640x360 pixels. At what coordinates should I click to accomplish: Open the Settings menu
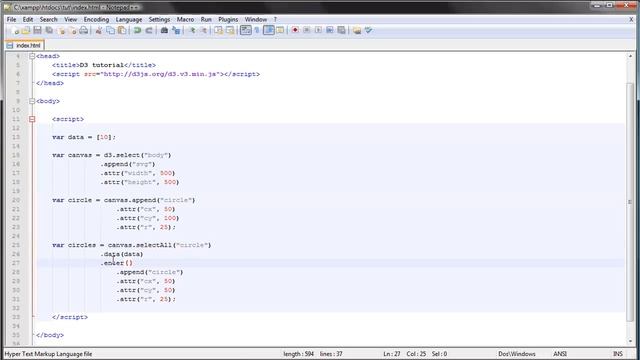[x=159, y=20]
